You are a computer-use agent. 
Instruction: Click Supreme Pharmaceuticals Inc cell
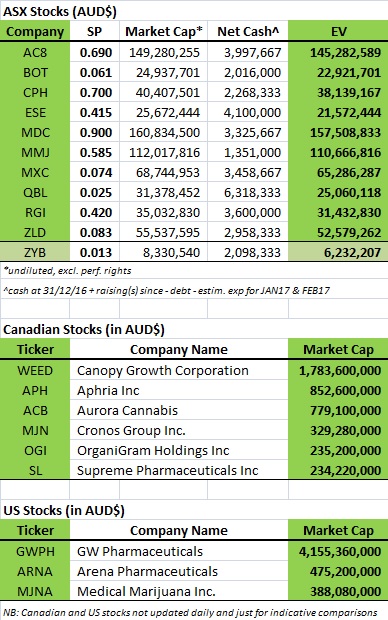tap(179, 471)
